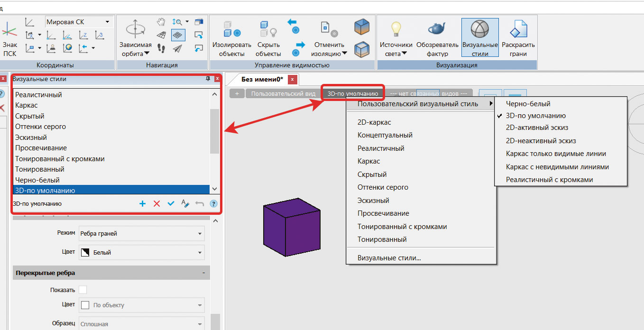Click Отменить изоляцию icon
This screenshot has width=644, height=330.
point(329,29)
